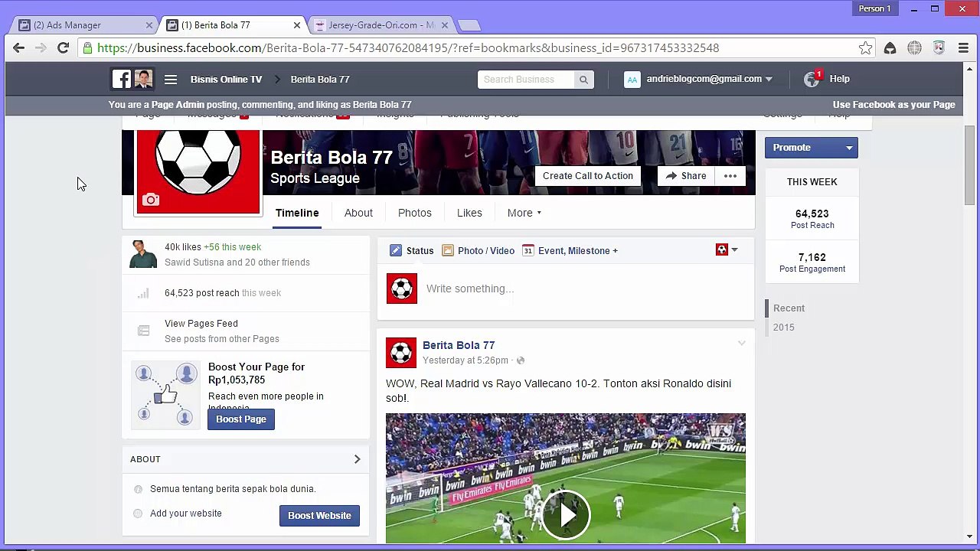Viewport: 980px width, 551px height.
Task: Open View Pages Feed link
Action: [x=201, y=324]
